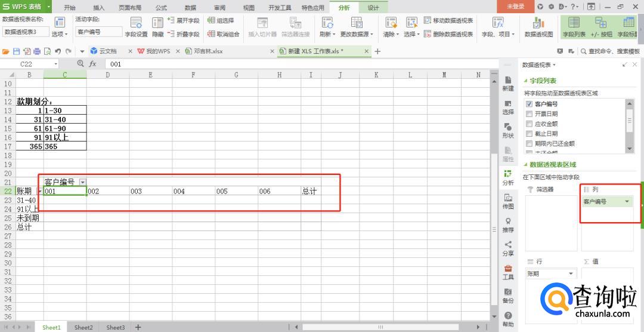644x332 pixels.
Task: Click the fx insert function icon
Action: [x=93, y=64]
